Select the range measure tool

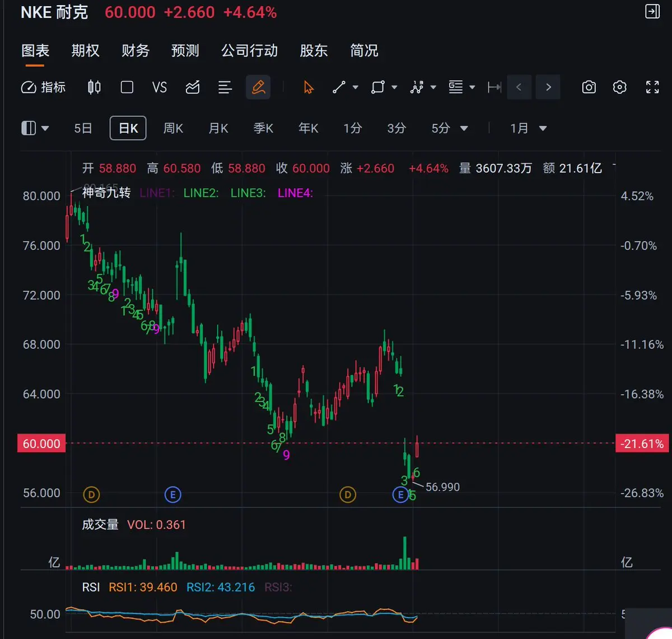coord(494,87)
